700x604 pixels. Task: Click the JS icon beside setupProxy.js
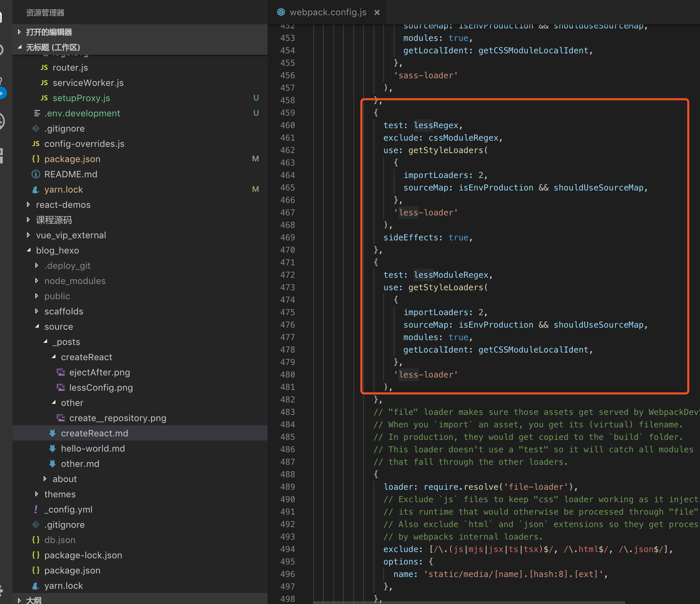pos(44,98)
